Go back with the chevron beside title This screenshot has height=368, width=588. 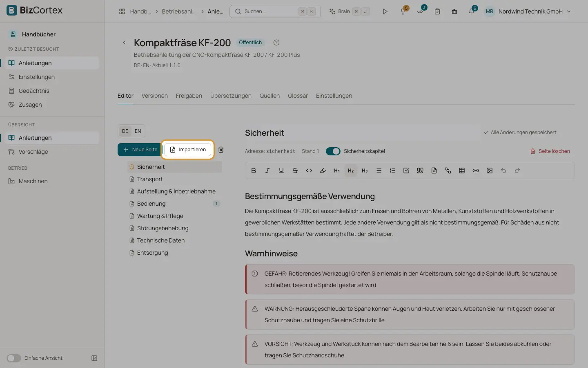point(124,43)
